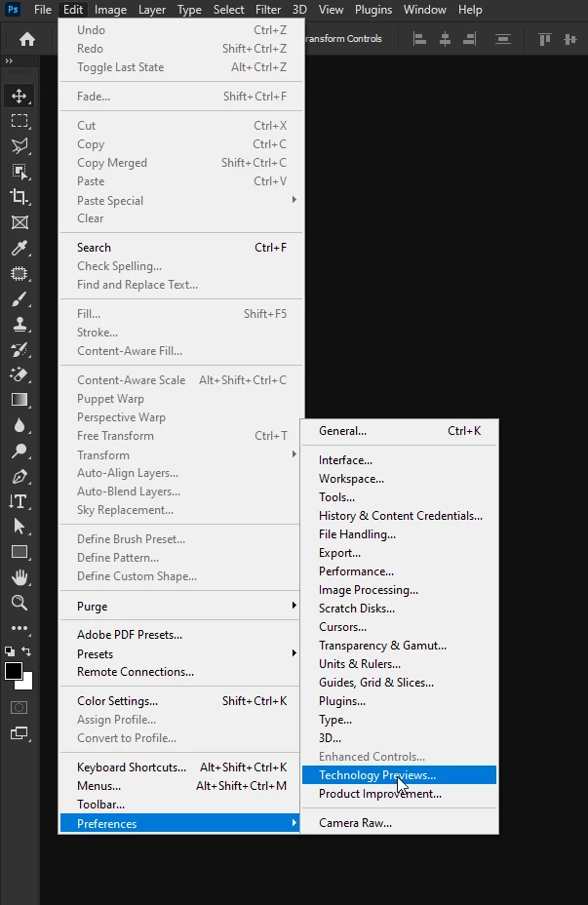Open the Layer menu

click(152, 10)
